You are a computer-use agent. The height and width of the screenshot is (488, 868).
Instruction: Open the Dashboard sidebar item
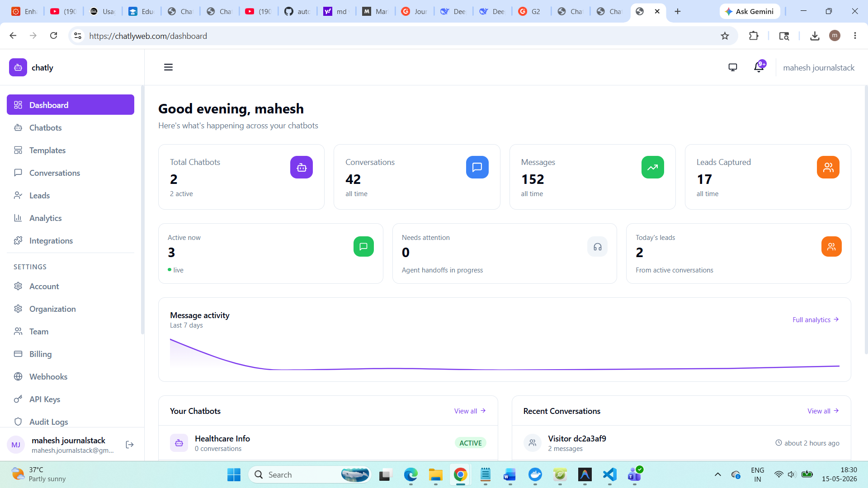pyautogui.click(x=71, y=105)
